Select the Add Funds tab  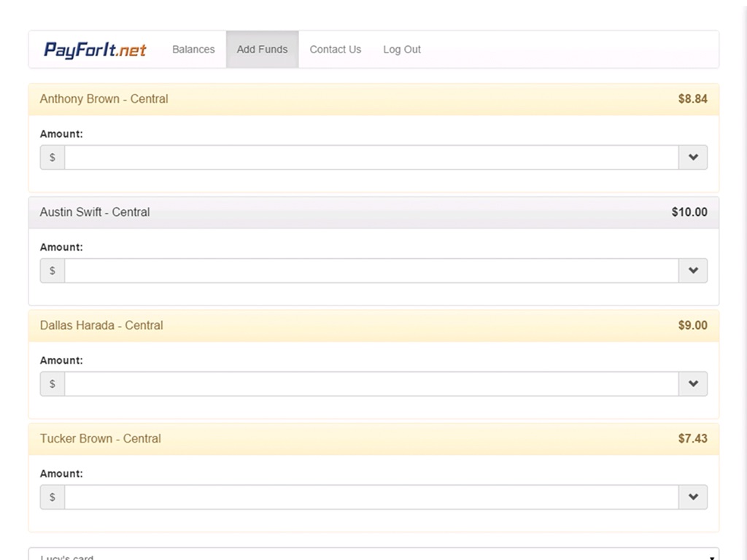(262, 50)
